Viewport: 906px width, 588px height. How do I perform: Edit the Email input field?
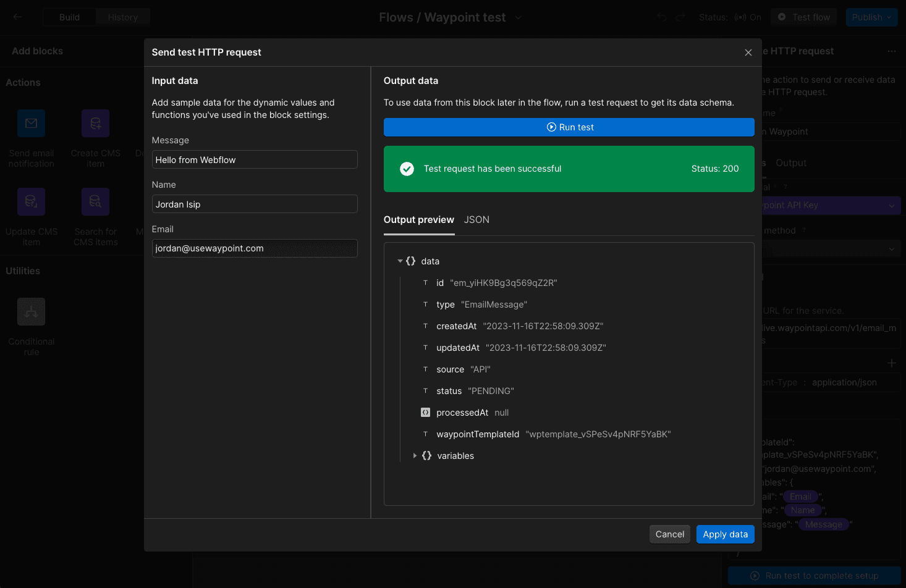255,248
